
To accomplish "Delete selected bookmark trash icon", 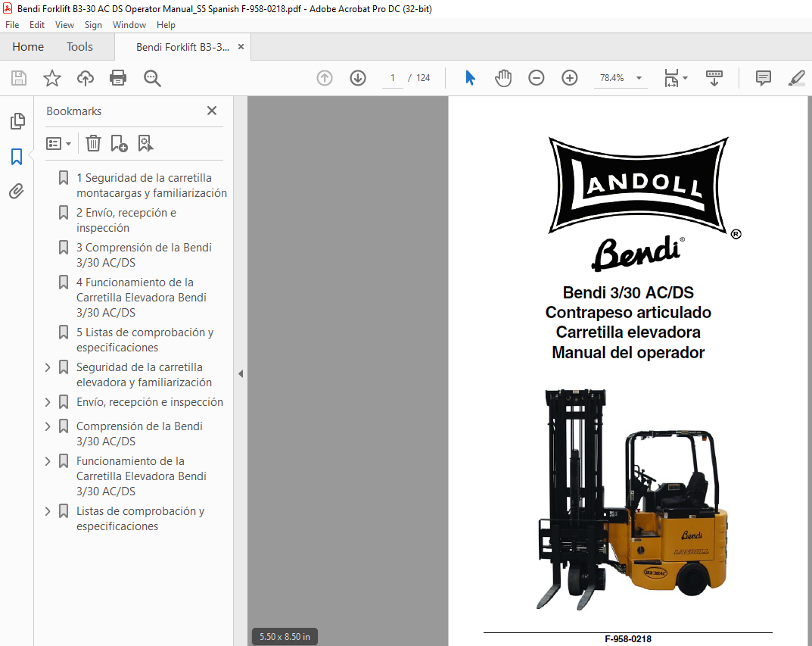I will [x=93, y=143].
